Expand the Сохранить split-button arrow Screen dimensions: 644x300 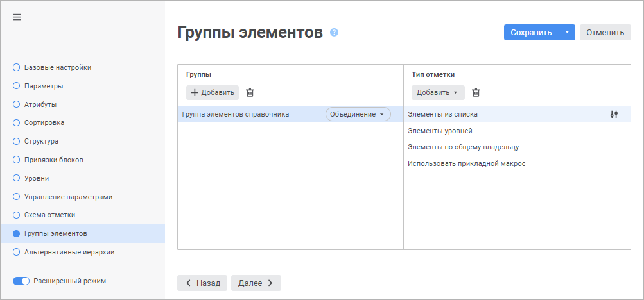(x=567, y=33)
